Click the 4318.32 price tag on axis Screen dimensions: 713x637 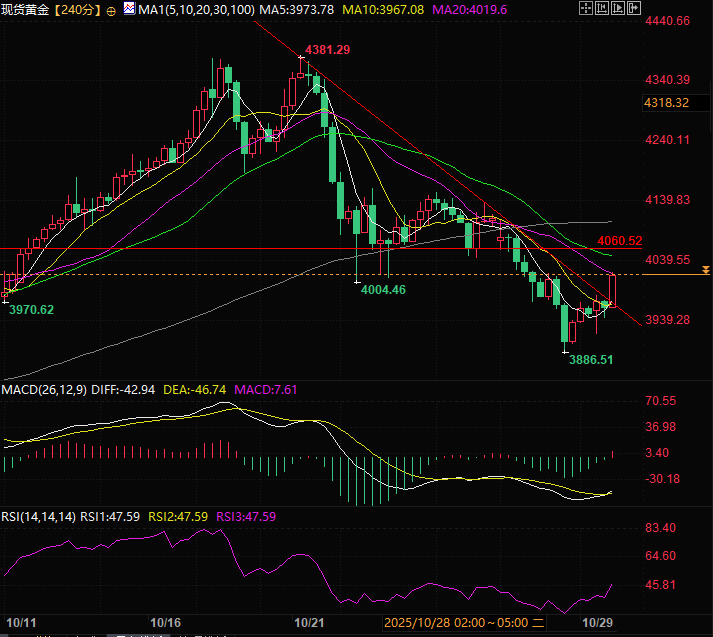(x=667, y=102)
